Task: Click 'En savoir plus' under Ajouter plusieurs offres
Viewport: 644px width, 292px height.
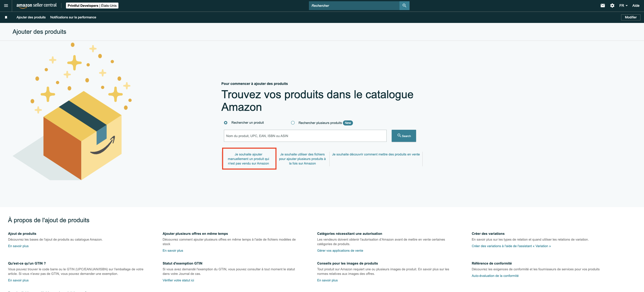Action: (173, 251)
